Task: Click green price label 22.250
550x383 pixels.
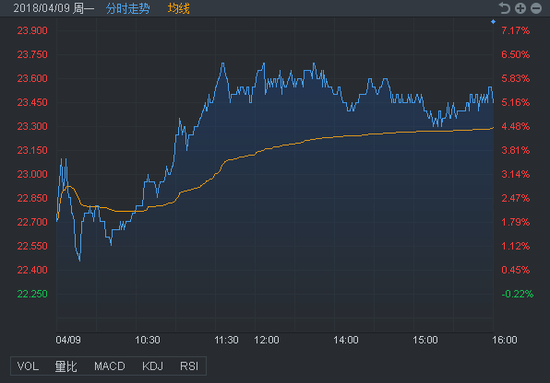Action: (x=32, y=294)
